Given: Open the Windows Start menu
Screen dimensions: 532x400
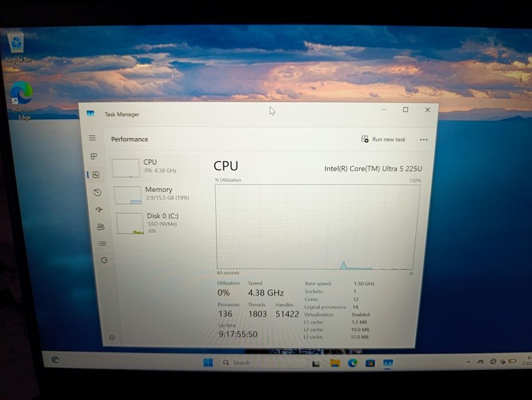Looking at the screenshot, I should 208,362.
